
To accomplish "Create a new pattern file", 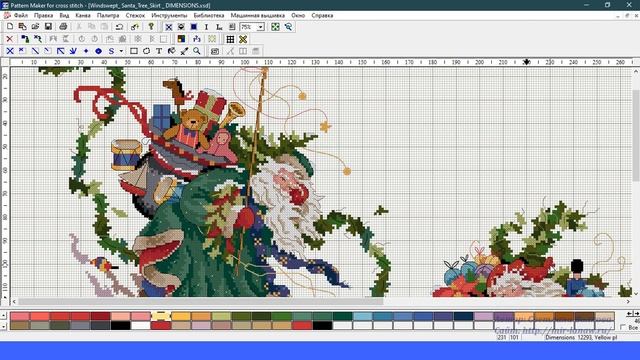I will (x=10, y=27).
